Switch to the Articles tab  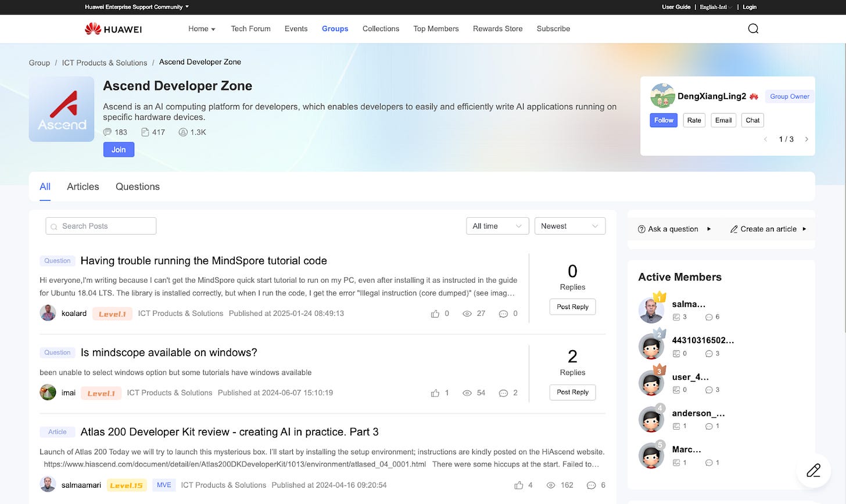point(83,186)
